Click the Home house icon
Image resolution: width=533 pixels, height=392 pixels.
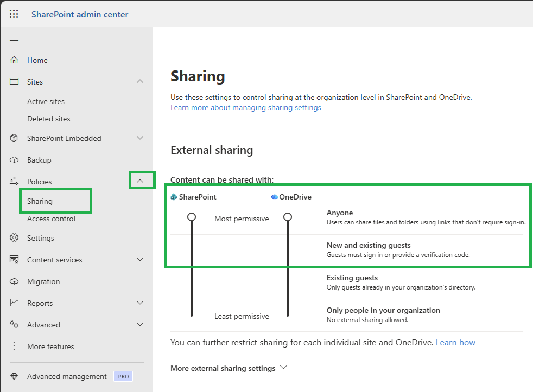pos(14,60)
